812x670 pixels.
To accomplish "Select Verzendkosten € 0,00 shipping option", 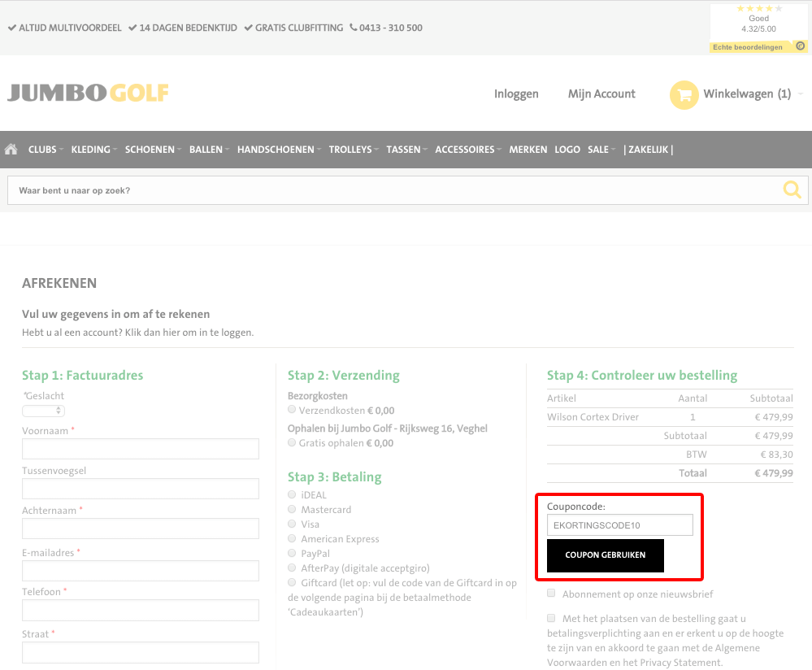I will [292, 409].
